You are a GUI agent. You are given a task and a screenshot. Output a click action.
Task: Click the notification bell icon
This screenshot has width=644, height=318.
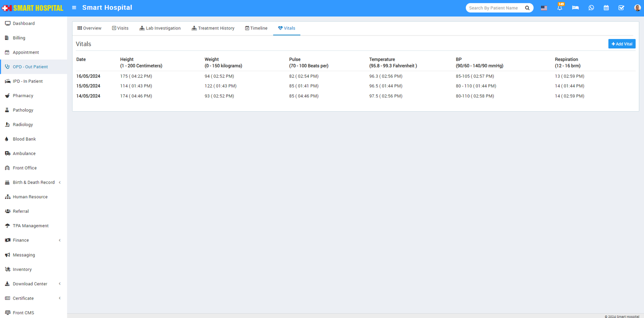coord(559,8)
